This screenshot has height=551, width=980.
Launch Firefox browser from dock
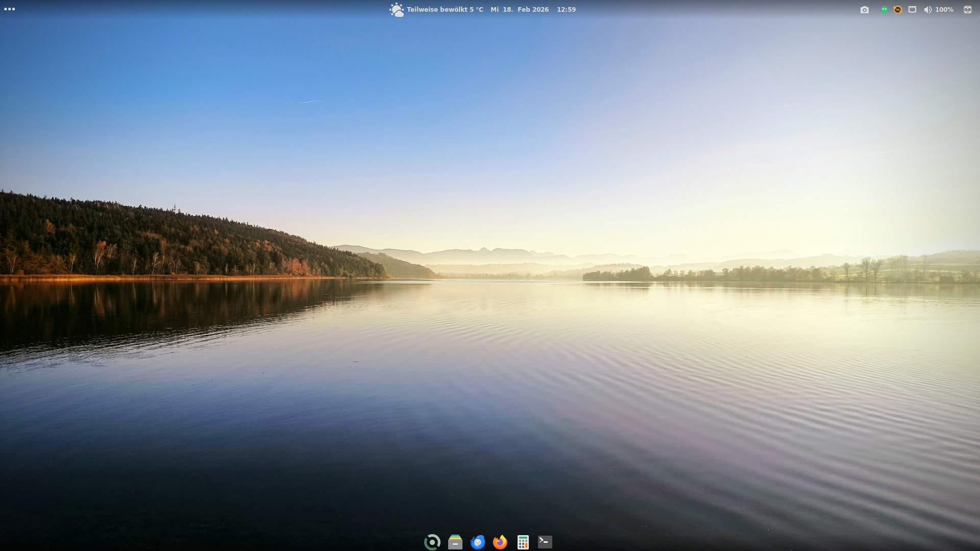click(x=500, y=542)
